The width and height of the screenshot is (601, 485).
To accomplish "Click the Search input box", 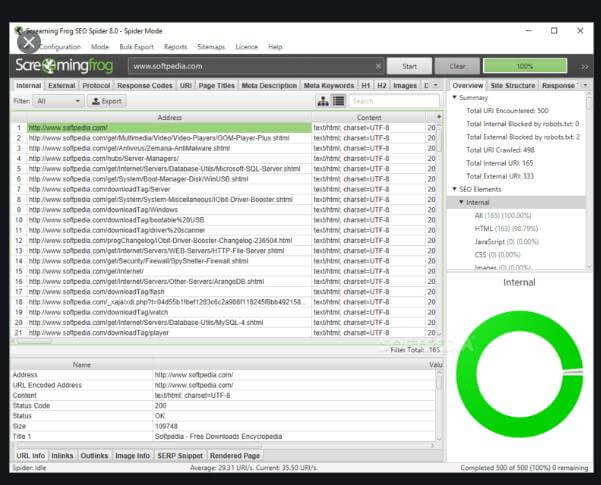I will (394, 101).
